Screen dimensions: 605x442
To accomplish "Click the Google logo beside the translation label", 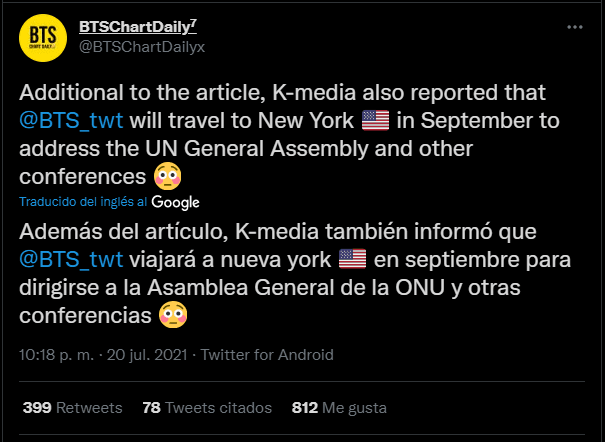I will coord(176,202).
